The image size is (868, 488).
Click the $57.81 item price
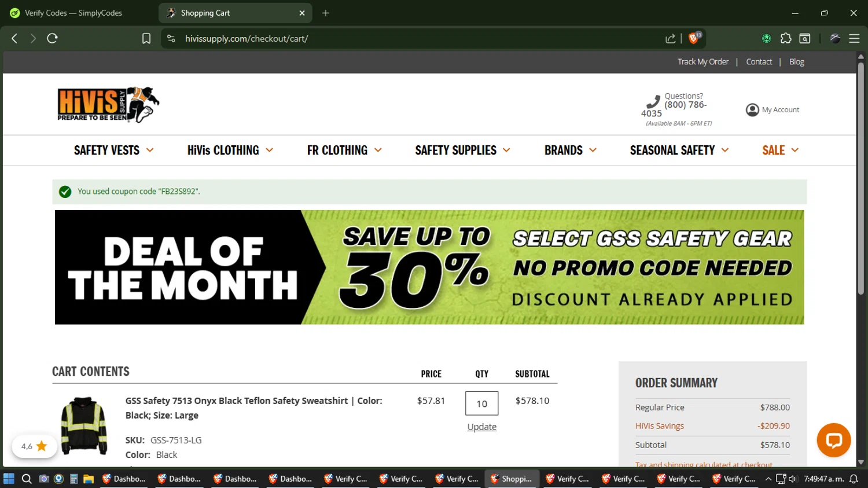pyautogui.click(x=431, y=401)
